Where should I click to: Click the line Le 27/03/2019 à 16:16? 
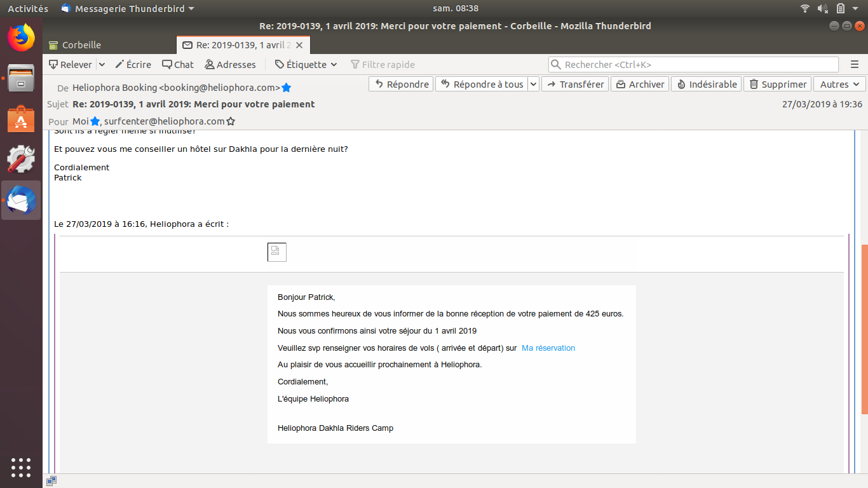(142, 224)
